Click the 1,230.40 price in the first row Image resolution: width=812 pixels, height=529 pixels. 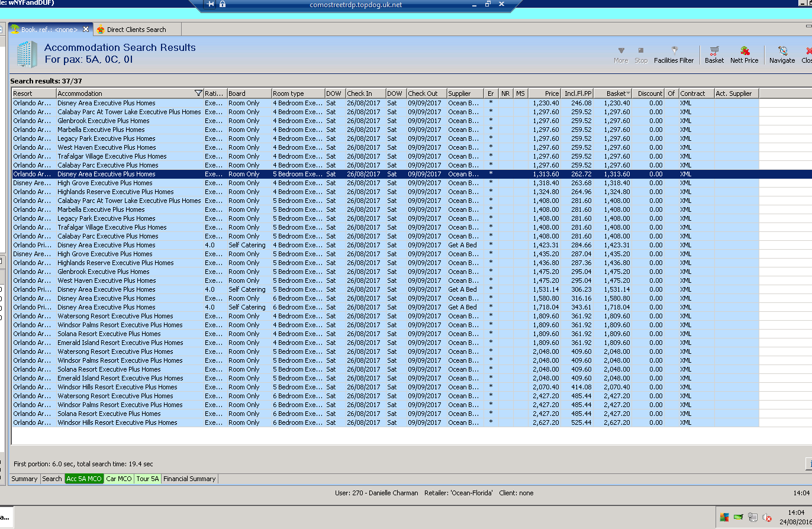click(x=546, y=103)
